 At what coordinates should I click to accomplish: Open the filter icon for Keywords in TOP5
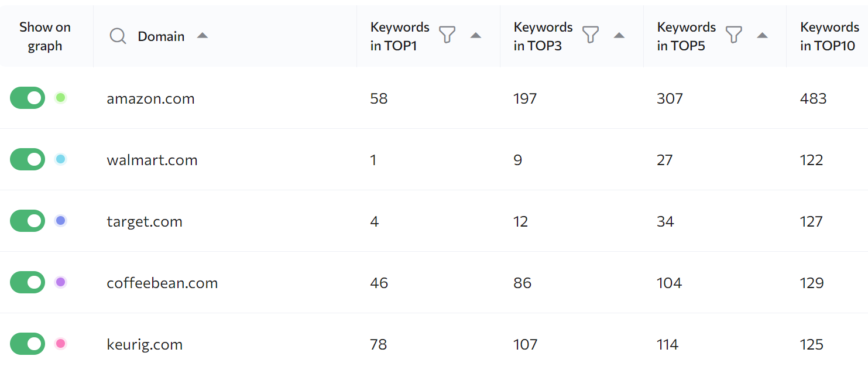[733, 35]
